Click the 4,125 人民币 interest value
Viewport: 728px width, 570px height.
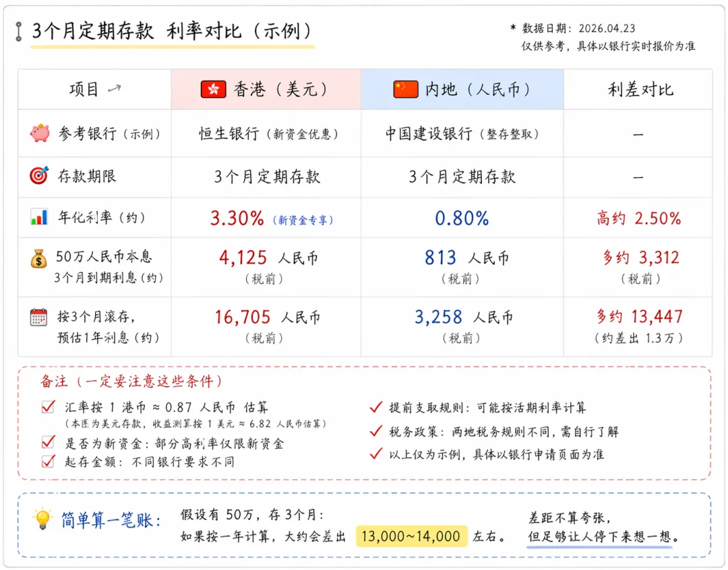point(268,257)
